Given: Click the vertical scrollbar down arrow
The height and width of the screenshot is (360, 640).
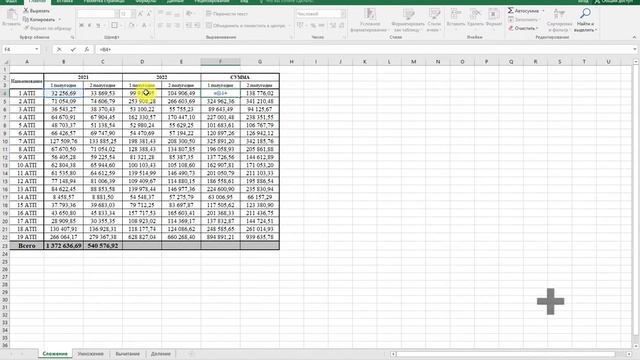Looking at the screenshot, I should tap(636, 346).
